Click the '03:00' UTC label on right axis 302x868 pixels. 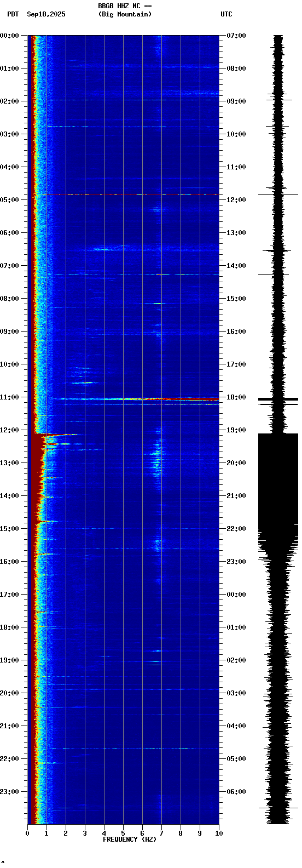pos(236,693)
